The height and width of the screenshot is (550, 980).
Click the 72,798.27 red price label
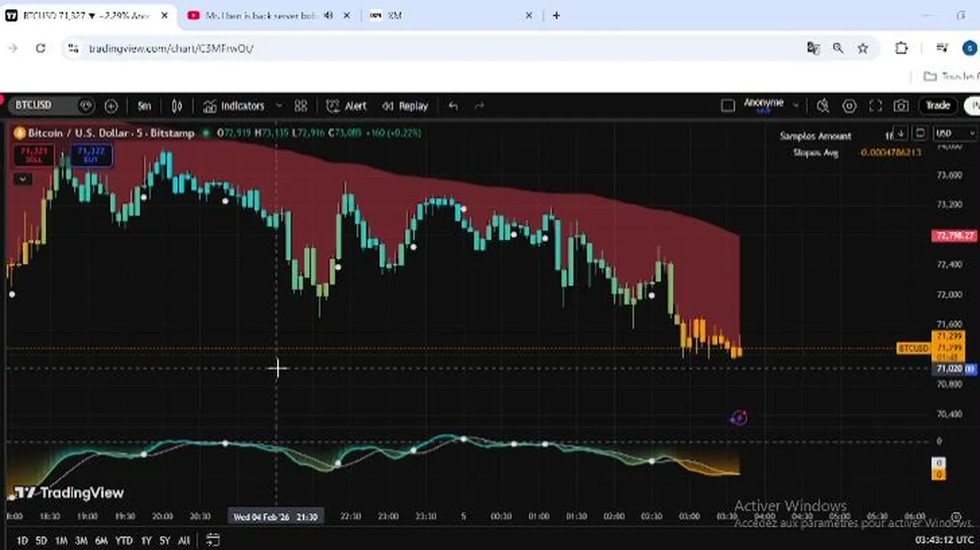(955, 236)
